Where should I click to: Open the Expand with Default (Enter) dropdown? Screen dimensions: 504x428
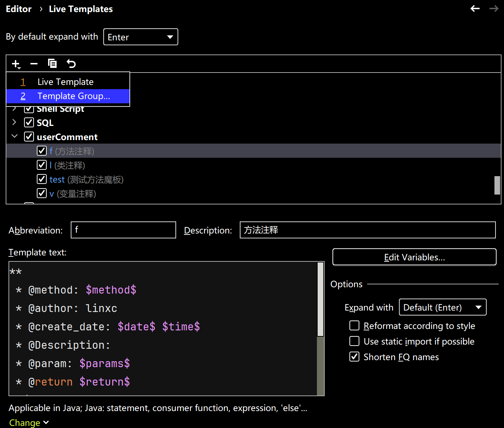click(x=442, y=307)
